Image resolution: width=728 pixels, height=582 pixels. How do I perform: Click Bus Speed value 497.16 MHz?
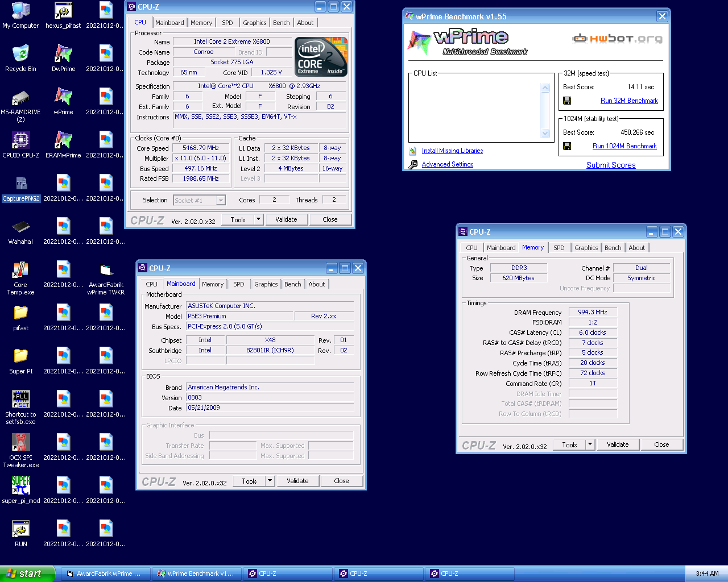(201, 168)
